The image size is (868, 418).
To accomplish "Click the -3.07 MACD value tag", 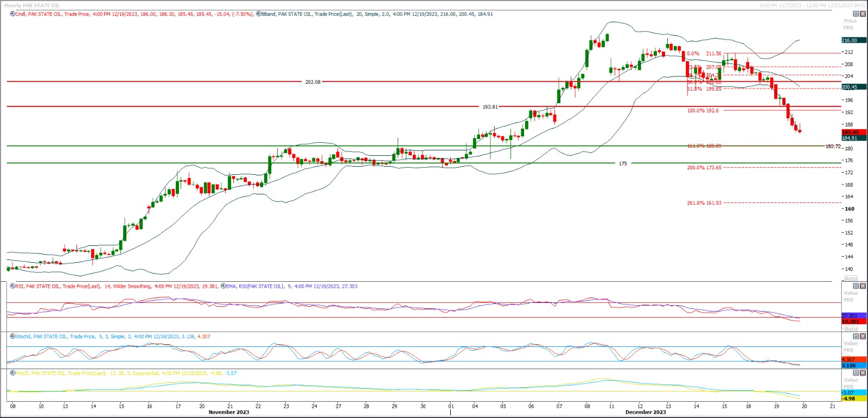I will coord(853,392).
